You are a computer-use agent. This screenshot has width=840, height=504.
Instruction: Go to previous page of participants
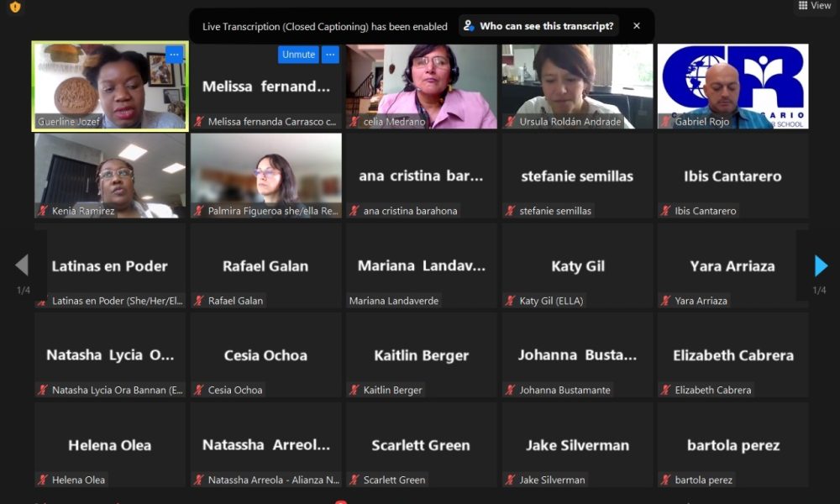pyautogui.click(x=22, y=266)
